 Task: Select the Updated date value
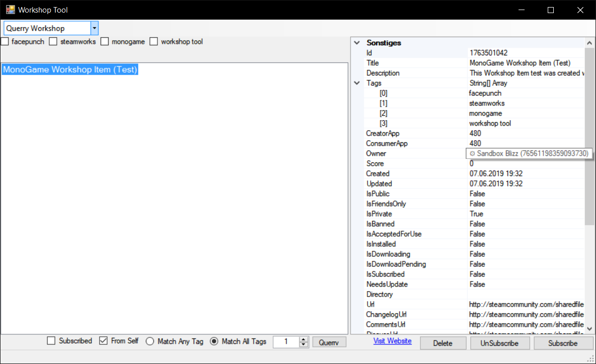coord(496,184)
